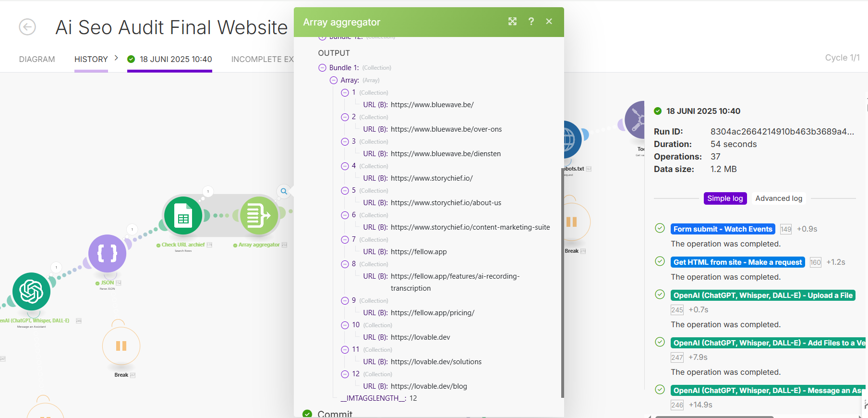This screenshot has width=868, height=418.
Task: Collapse Bundle 1 in the output
Action: click(x=322, y=68)
